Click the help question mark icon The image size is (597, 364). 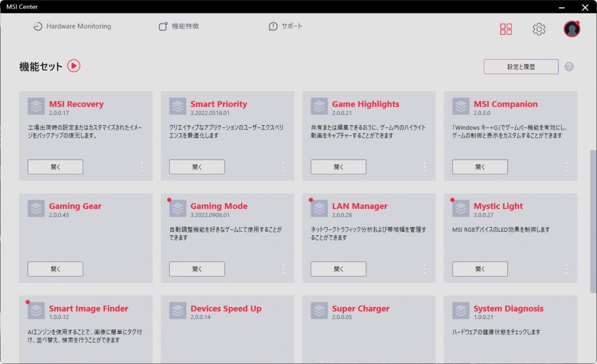pyautogui.click(x=569, y=67)
